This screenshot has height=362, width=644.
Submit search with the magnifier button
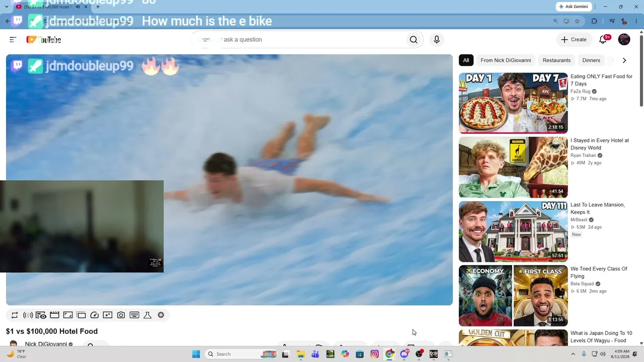[414, 40]
